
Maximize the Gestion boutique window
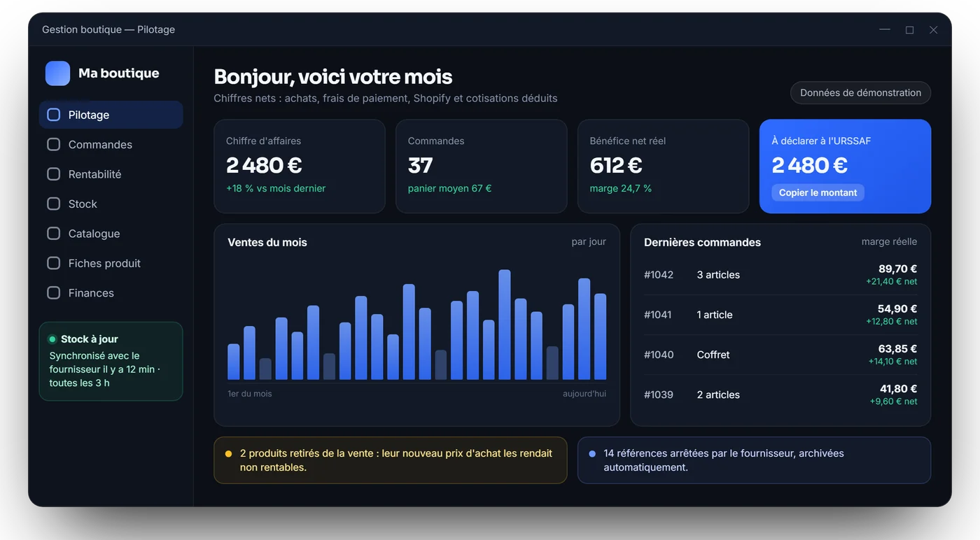909,29
